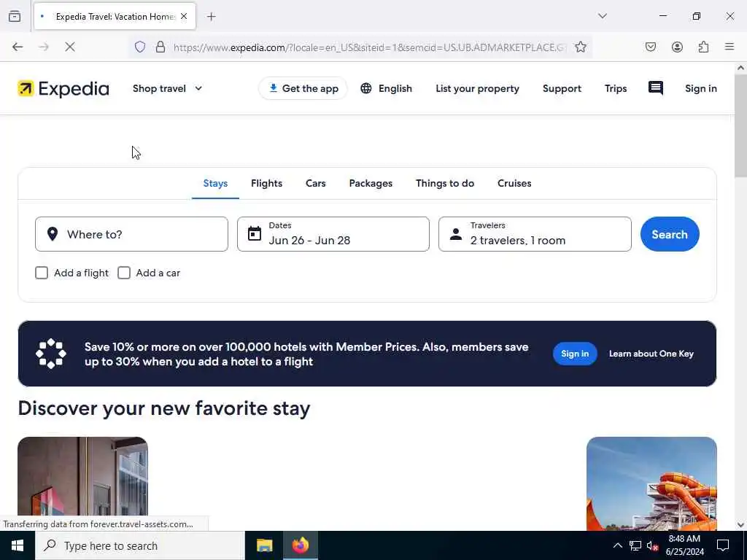The image size is (747, 560).
Task: Open the Firefox recent browsing tab list icon
Action: click(15, 16)
